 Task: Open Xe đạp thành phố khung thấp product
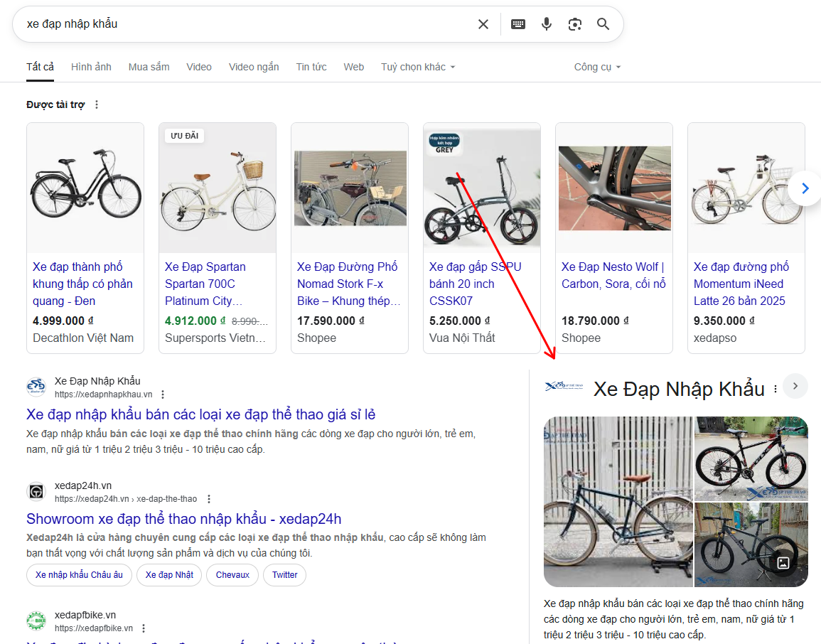(82, 284)
